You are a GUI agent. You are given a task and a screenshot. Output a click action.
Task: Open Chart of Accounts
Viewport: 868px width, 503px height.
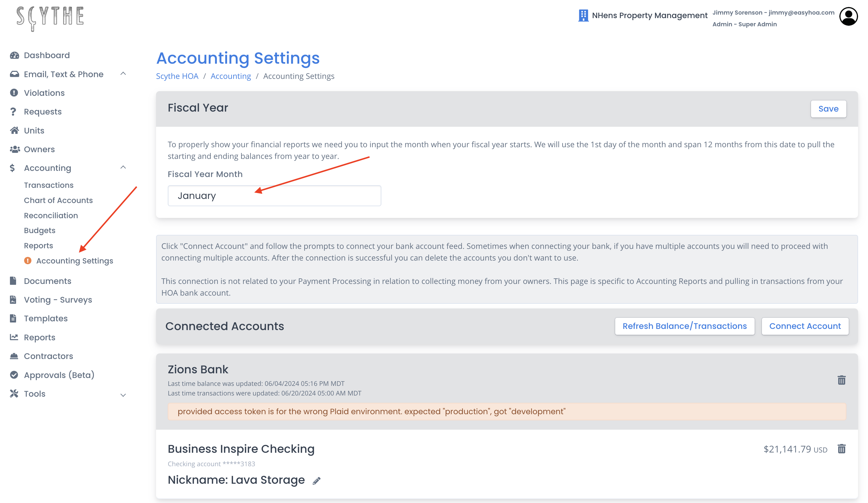coord(58,200)
